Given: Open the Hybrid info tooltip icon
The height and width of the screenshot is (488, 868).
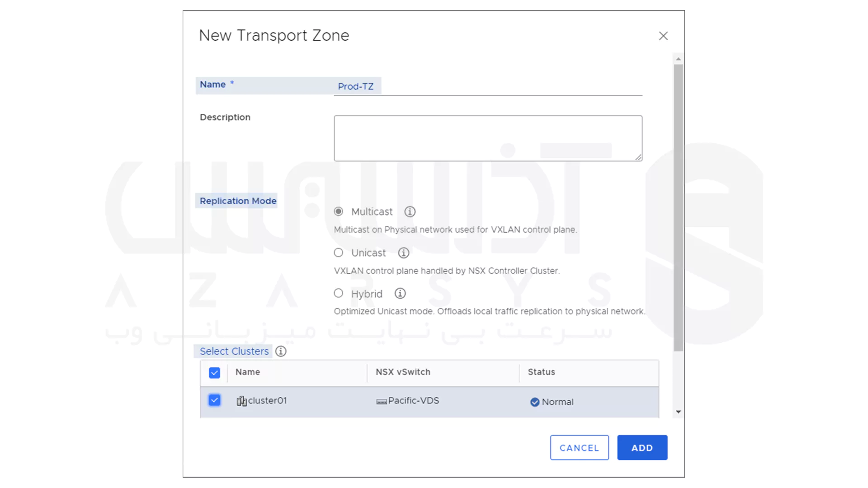Looking at the screenshot, I should point(400,293).
